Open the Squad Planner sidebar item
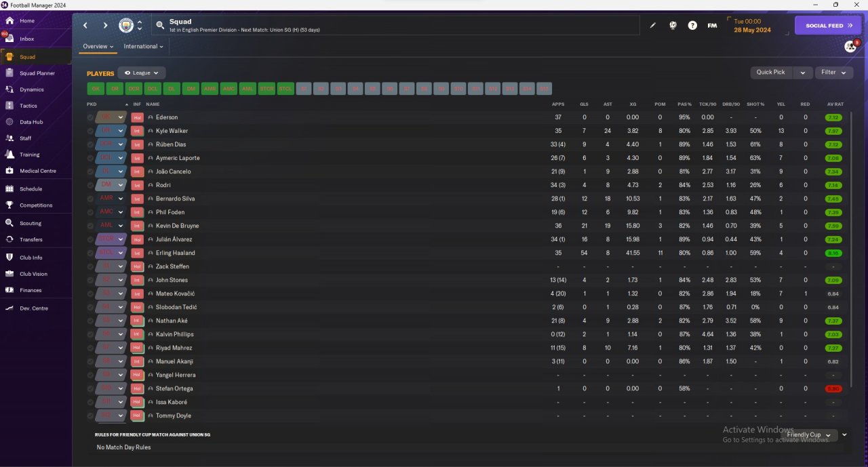 coord(37,73)
